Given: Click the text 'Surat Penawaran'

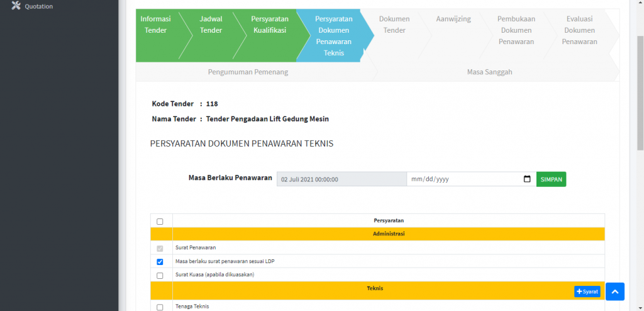Looking at the screenshot, I should (x=196, y=247).
